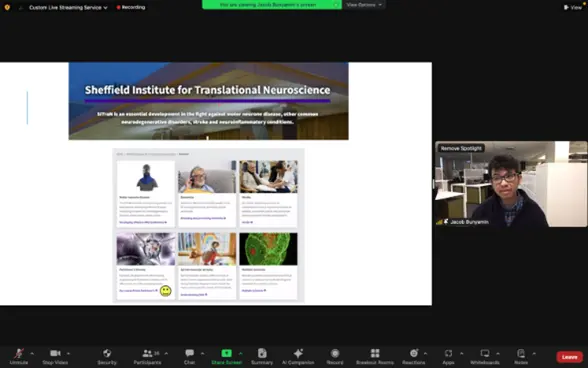The height and width of the screenshot is (368, 588).
Task: Toggle the Record button
Action: 335,356
